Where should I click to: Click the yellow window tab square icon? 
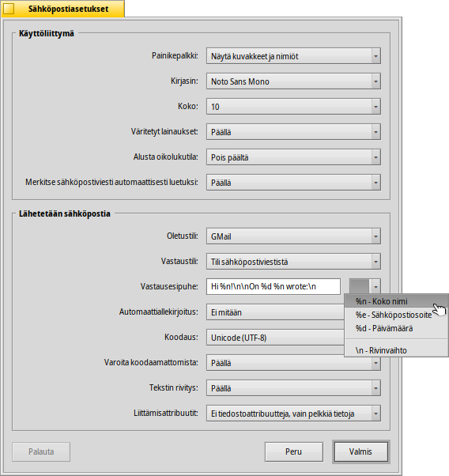pyautogui.click(x=9, y=9)
